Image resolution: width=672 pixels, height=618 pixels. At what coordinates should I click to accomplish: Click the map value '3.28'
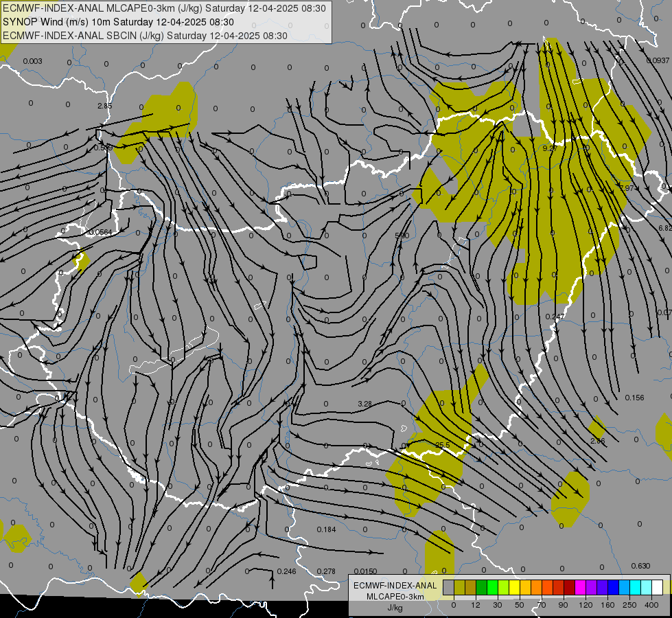364,404
